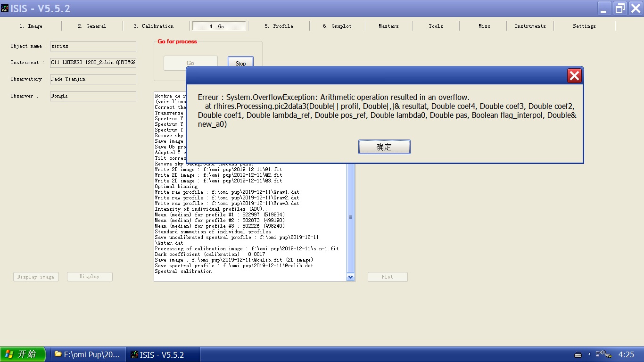The width and height of the screenshot is (644, 362).
Task: Select the 5. Profile tab
Action: pyautogui.click(x=279, y=26)
